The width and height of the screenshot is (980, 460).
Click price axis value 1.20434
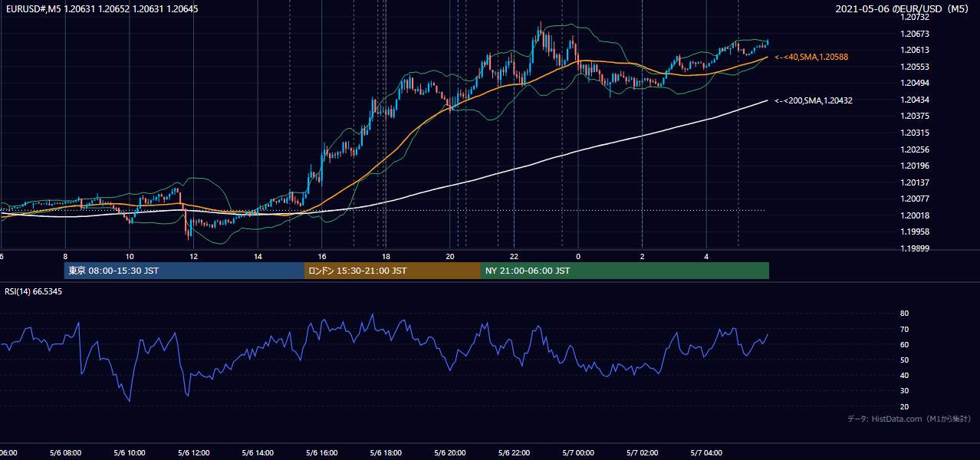(x=915, y=100)
